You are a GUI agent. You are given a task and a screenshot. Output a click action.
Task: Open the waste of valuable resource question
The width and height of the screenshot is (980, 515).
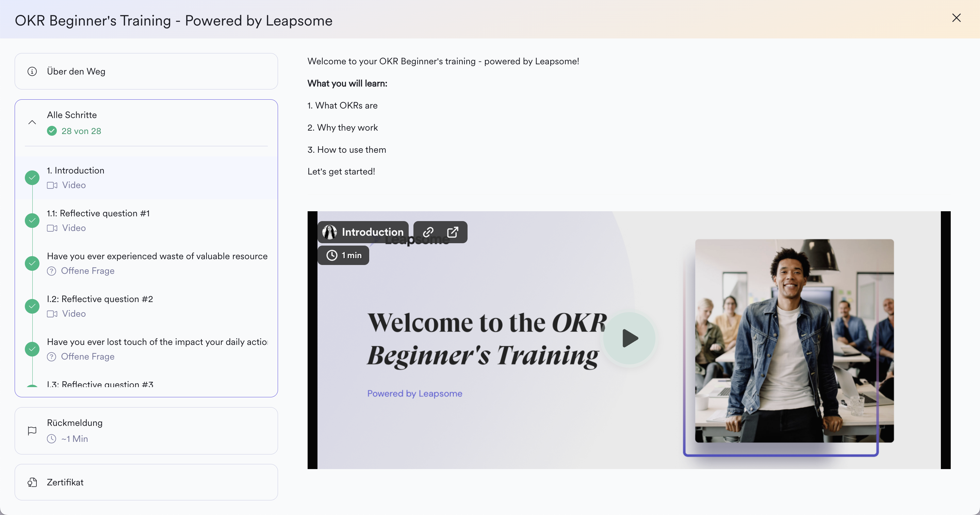click(146, 263)
